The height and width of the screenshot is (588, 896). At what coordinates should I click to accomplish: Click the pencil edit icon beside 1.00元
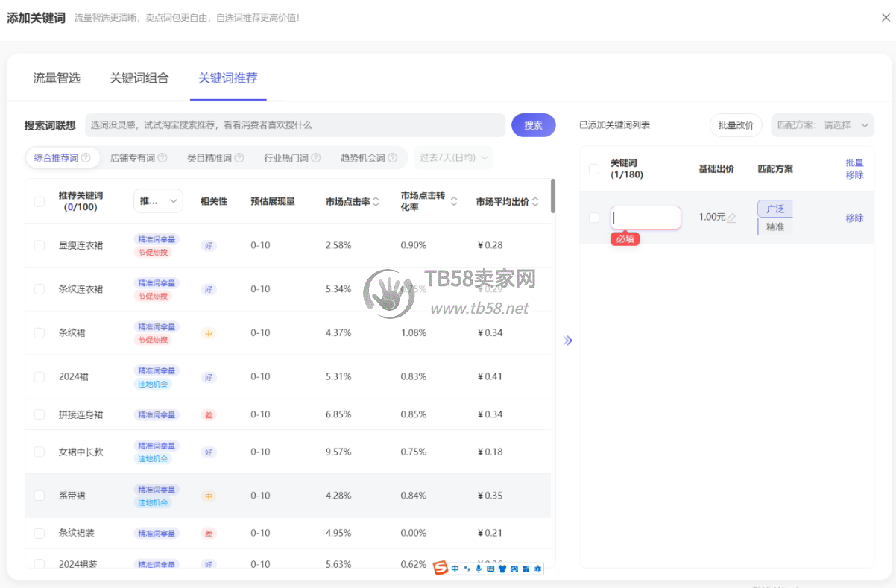click(731, 218)
